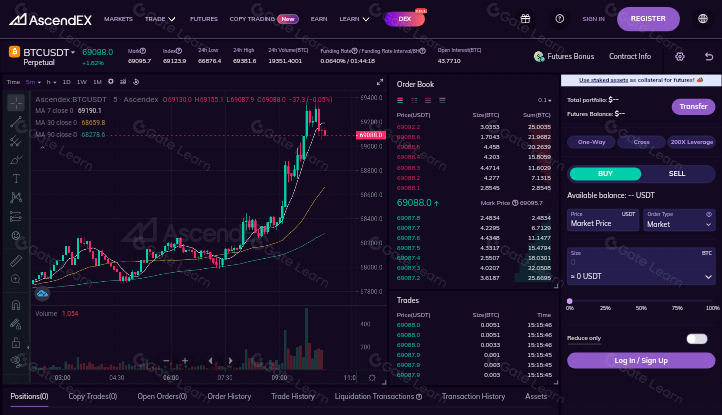The image size is (722, 415).
Task: Open chart bottom axis settings gear
Action: coord(372,378)
